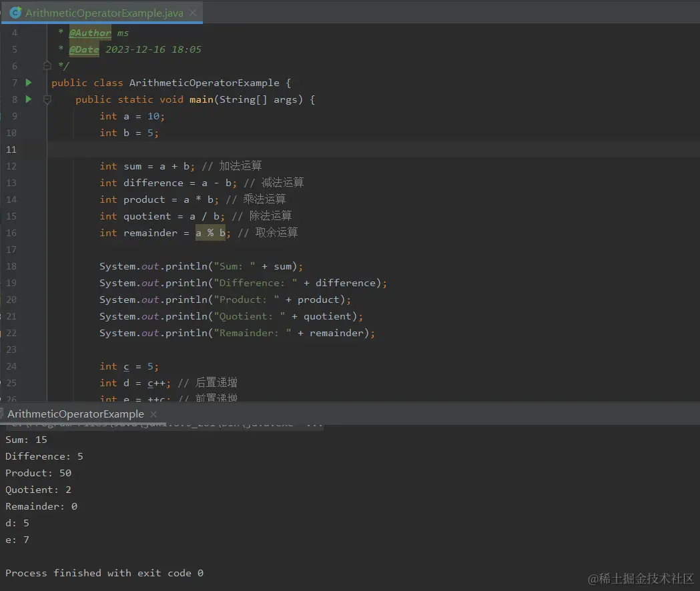The height and width of the screenshot is (591, 700).
Task: Click 'int c = 5;' on line 24
Action: point(129,366)
